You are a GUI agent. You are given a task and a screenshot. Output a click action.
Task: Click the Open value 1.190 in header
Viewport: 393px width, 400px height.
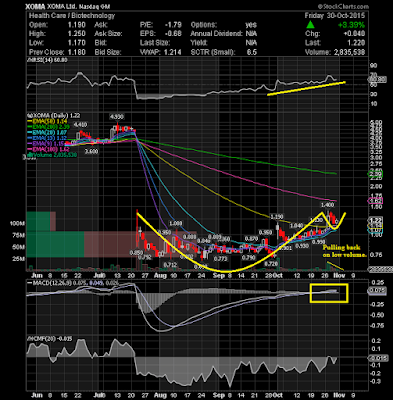click(x=77, y=25)
